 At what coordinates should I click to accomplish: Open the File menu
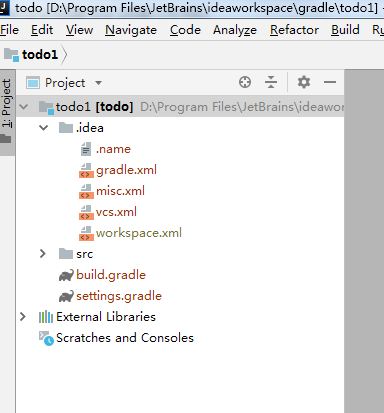9,30
